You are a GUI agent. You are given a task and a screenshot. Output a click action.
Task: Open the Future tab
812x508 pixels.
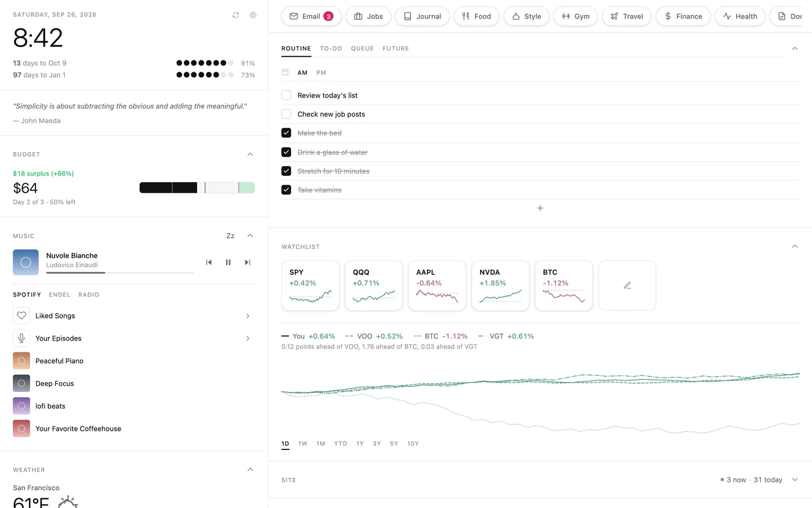pyautogui.click(x=396, y=49)
